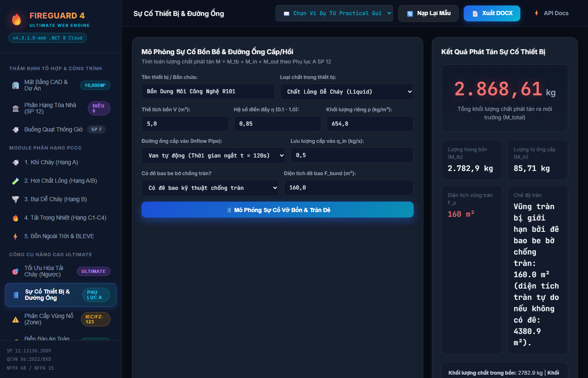Click the Thể tích bồn V input

coord(185,124)
